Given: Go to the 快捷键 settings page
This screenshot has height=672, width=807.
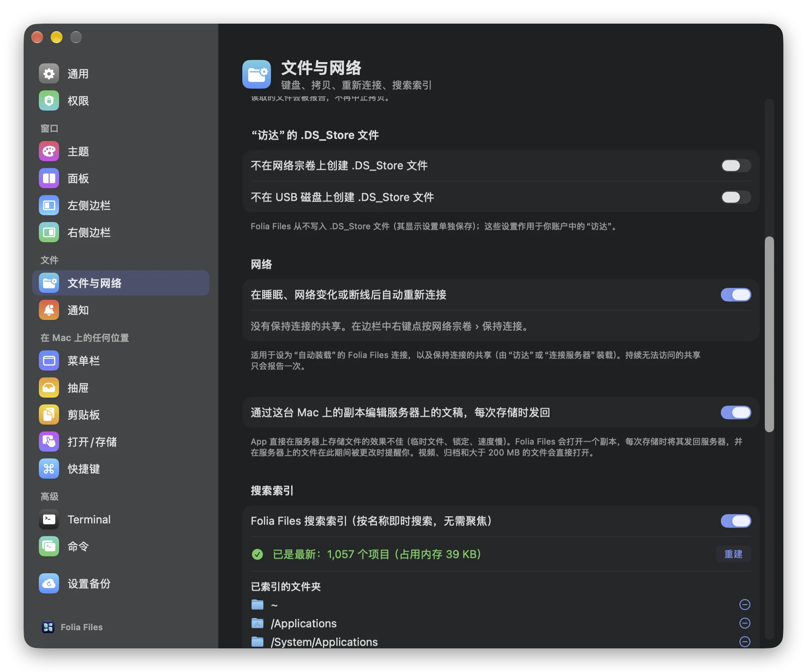Looking at the screenshot, I should [x=121, y=469].
